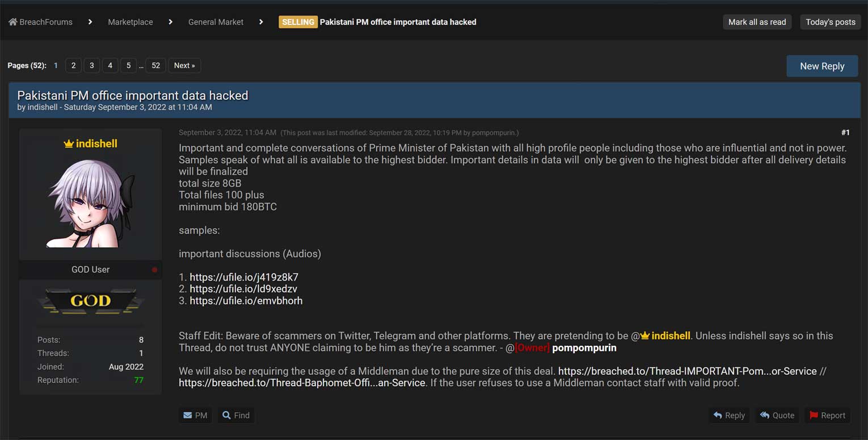
Task: Open the General Market breadcrumb
Action: point(216,22)
